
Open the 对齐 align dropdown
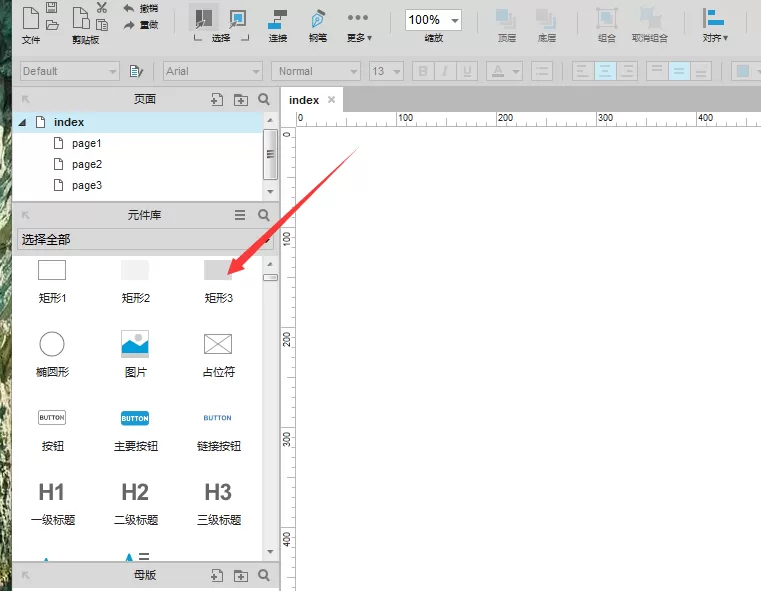[714, 25]
